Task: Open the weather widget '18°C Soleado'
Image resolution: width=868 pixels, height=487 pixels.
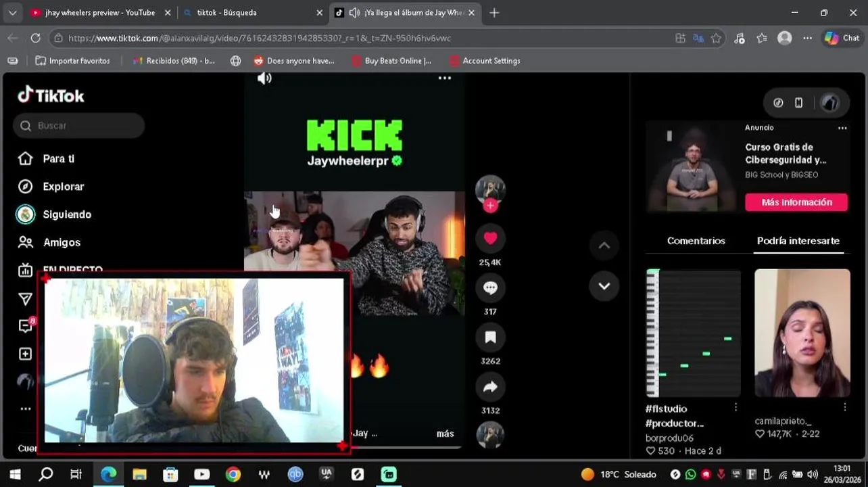Action: click(x=619, y=474)
